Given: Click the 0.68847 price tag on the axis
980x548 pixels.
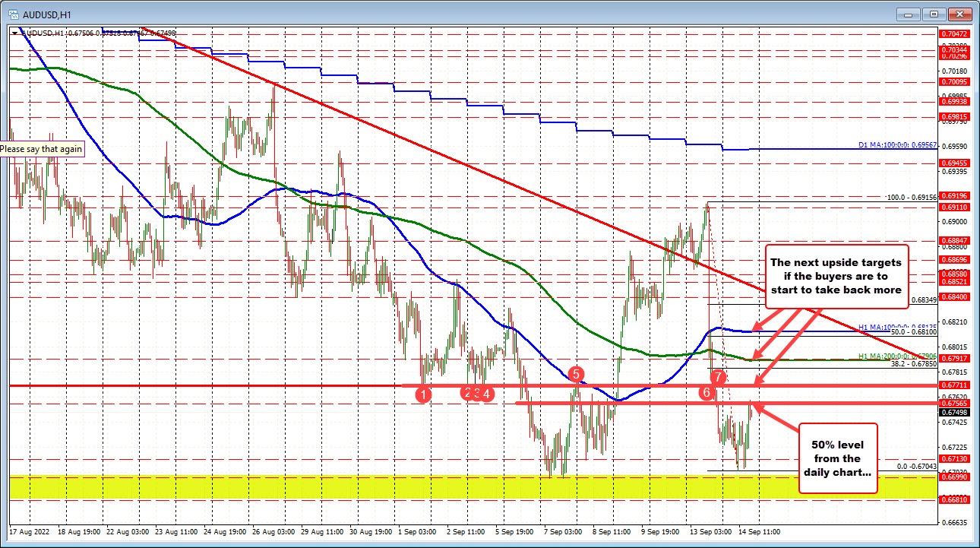Looking at the screenshot, I should pos(956,240).
